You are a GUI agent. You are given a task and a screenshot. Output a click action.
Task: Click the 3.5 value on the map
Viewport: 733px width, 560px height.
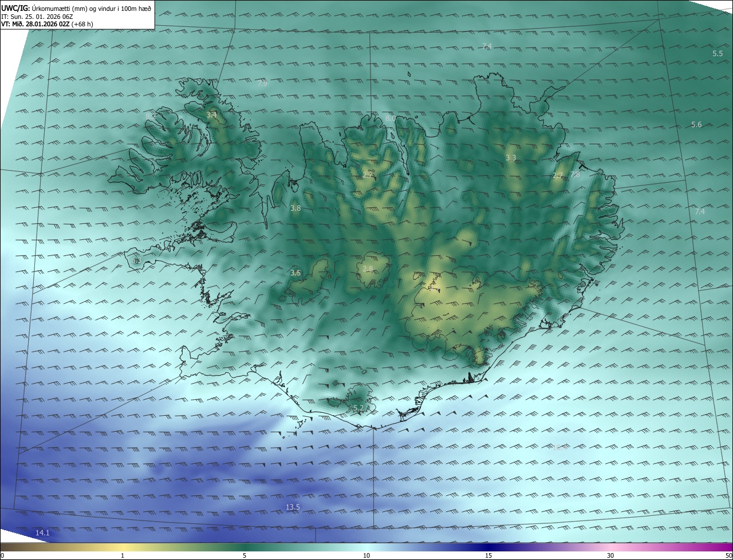295,273
